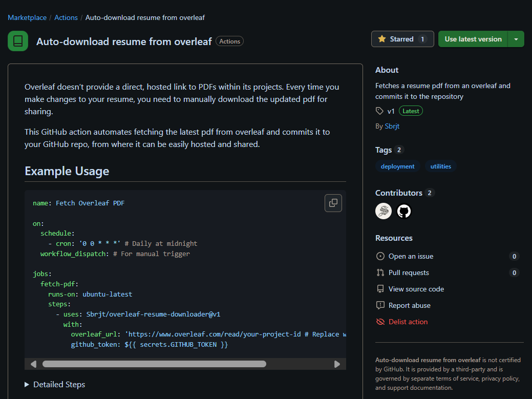Open the version selection dropdown arrow
Screen dimensions: 532x399
(516, 39)
